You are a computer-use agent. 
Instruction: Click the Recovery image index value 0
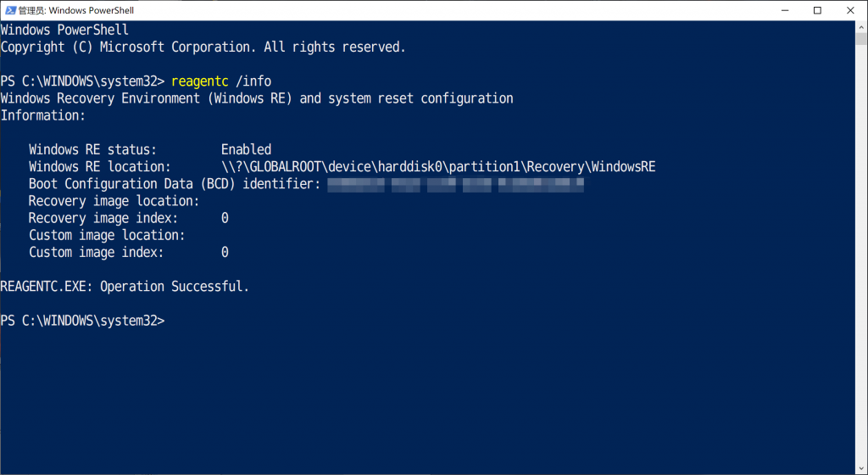coord(225,218)
